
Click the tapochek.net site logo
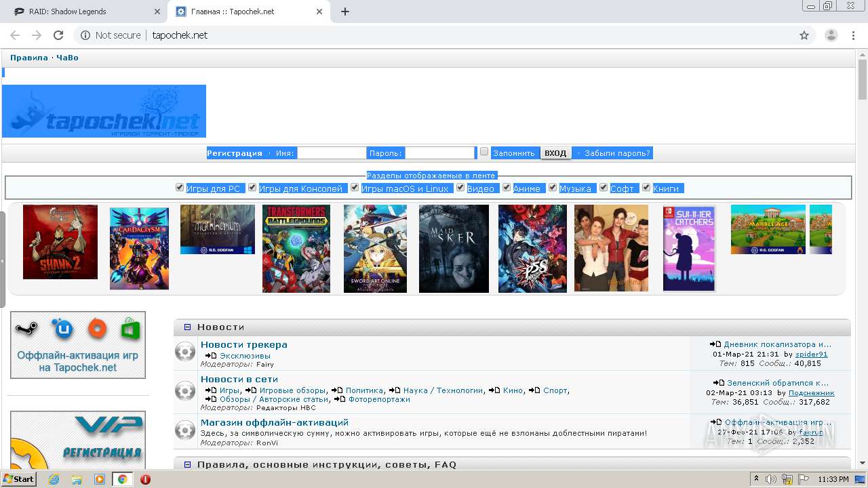(104, 111)
